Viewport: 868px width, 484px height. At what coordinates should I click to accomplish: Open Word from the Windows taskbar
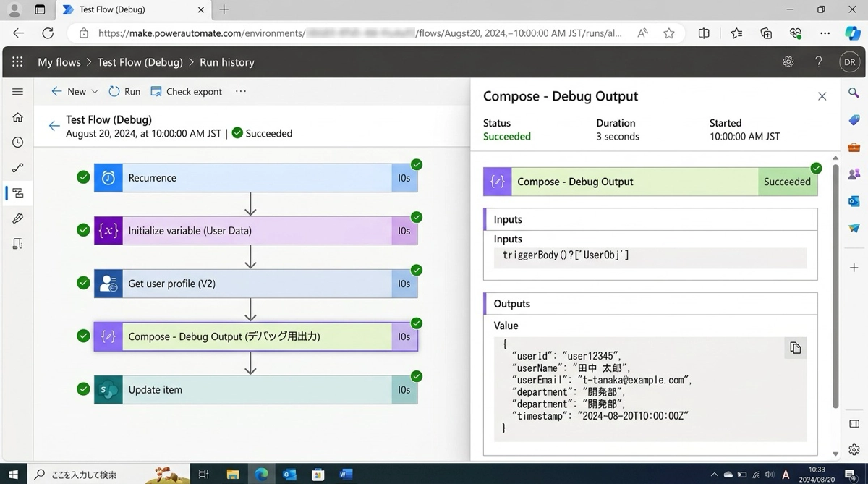pos(345,474)
